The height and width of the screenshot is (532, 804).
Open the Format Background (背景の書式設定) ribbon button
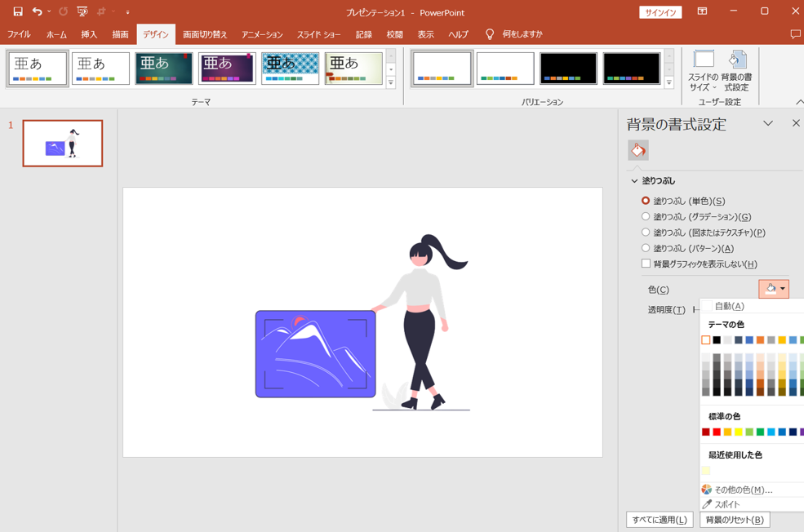point(736,71)
